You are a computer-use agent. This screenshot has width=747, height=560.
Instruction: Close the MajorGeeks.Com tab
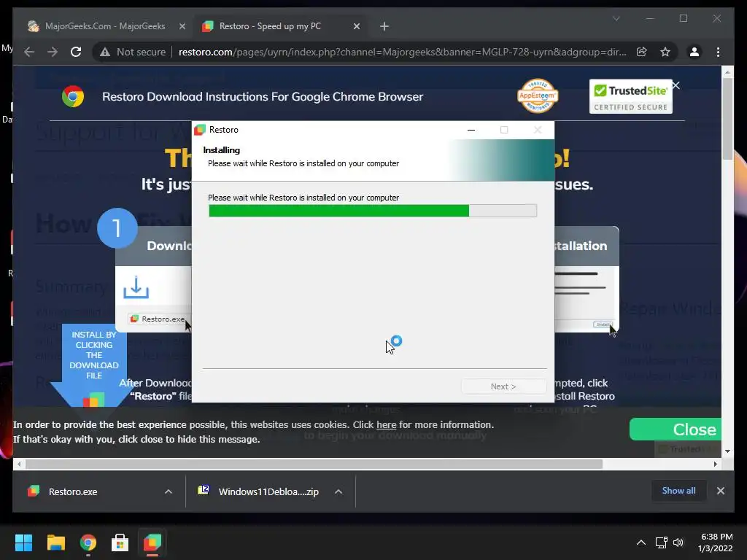[182, 26]
